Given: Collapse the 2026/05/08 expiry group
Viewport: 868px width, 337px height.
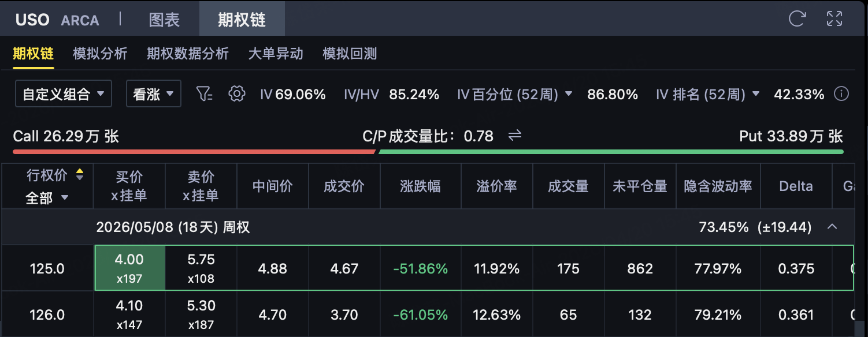Looking at the screenshot, I should click(x=832, y=227).
